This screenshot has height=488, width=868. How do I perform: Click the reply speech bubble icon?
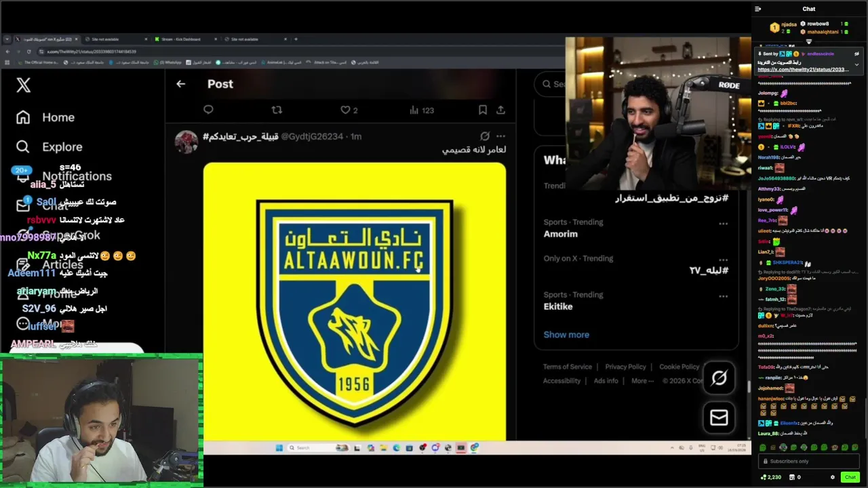[208, 110]
